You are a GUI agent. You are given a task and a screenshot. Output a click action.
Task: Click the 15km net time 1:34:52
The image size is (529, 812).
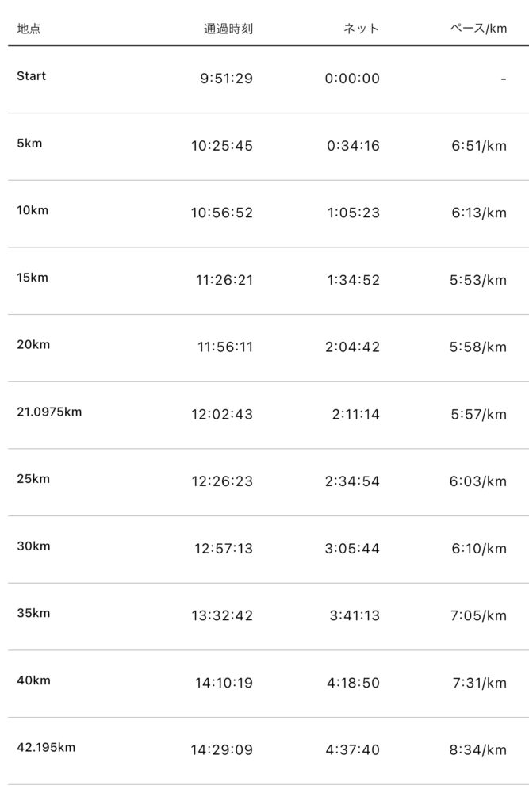click(352, 280)
